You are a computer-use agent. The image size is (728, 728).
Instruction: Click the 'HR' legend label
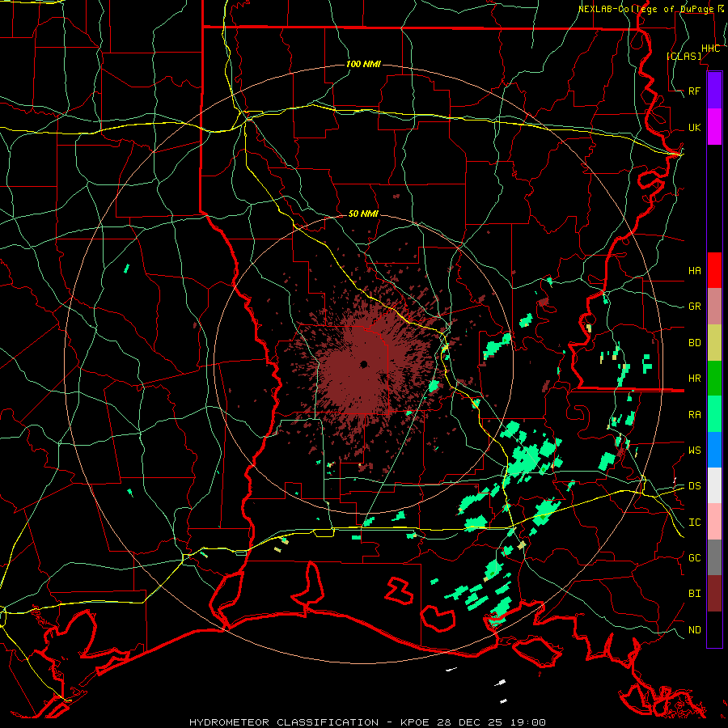click(x=694, y=379)
